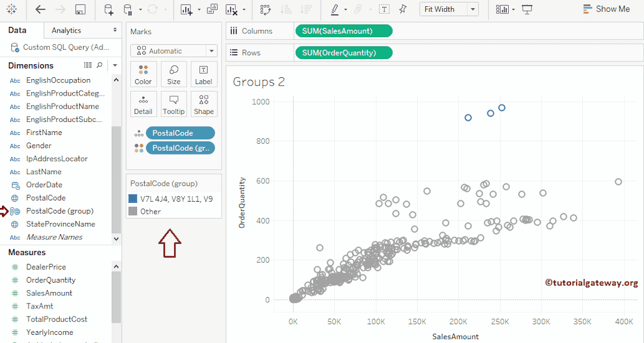The height and width of the screenshot is (343, 644).
Task: Click the Add new data source icon
Action: pos(109,9)
